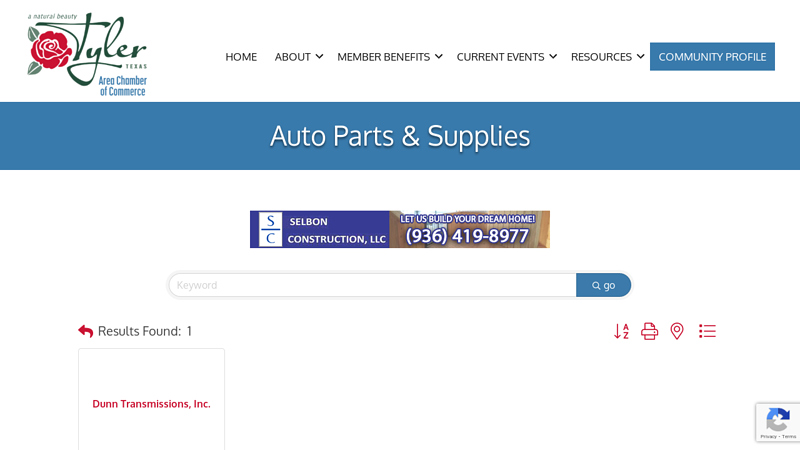Expand the MEMBER BENEFITS dropdown chevron
This screenshot has height=450, width=800.
click(x=439, y=57)
